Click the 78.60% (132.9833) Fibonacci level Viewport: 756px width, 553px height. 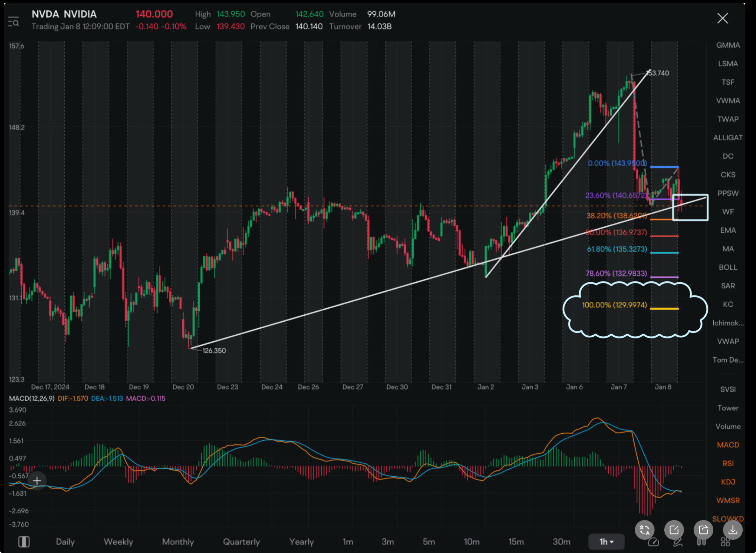(616, 273)
